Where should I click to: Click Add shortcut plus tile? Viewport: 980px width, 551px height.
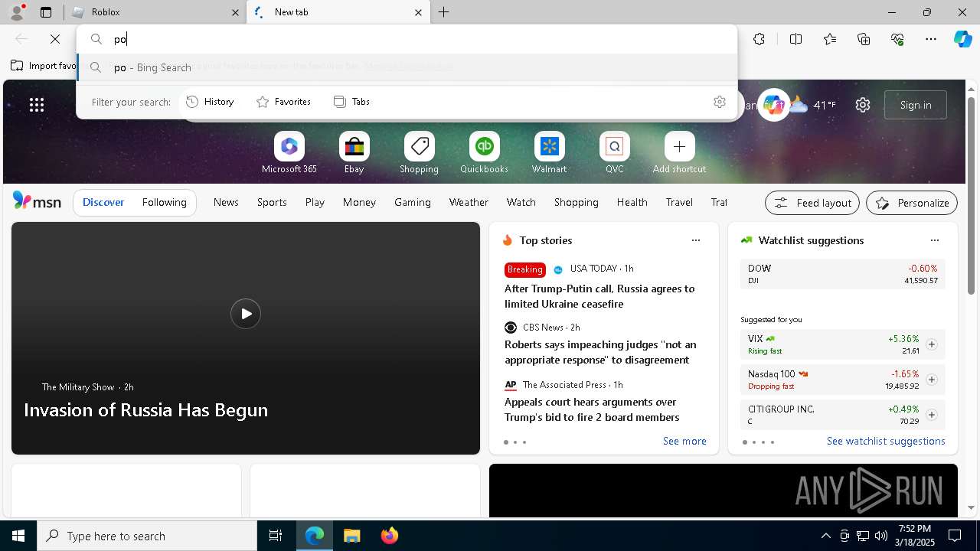(680, 153)
